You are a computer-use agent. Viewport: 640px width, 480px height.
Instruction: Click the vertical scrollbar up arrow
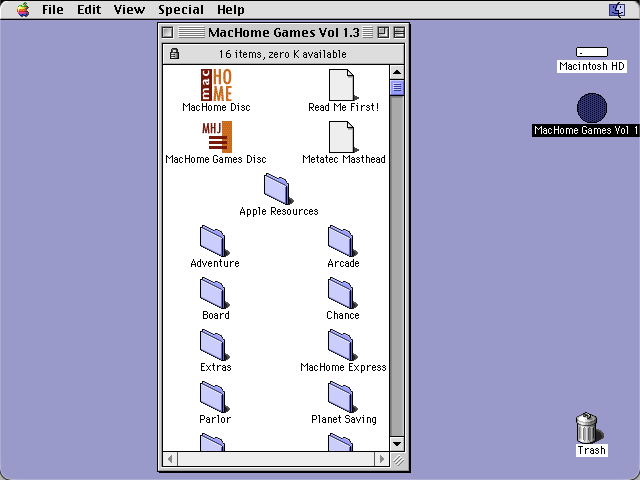point(397,72)
